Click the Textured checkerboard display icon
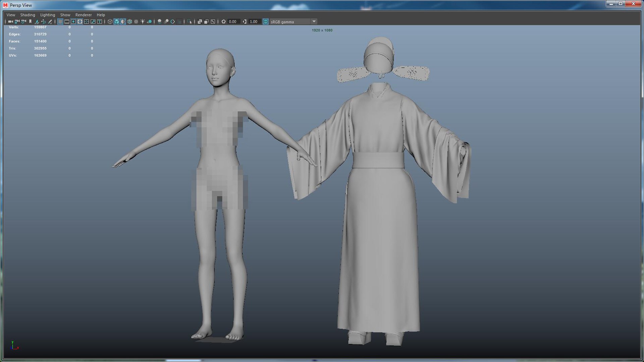 pyautogui.click(x=136, y=21)
